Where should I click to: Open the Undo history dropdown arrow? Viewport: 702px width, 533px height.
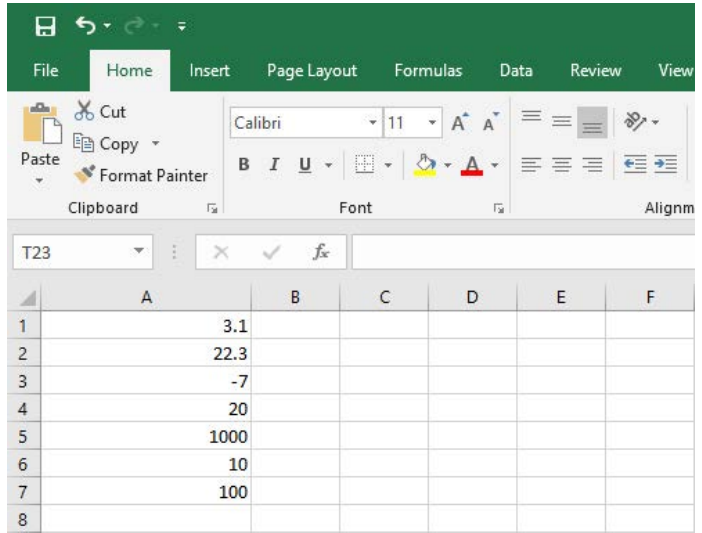[107, 26]
